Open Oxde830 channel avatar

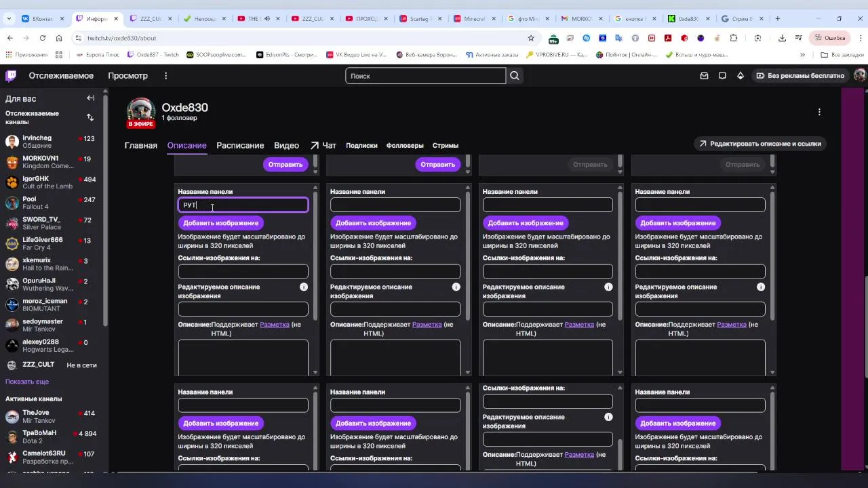[141, 113]
